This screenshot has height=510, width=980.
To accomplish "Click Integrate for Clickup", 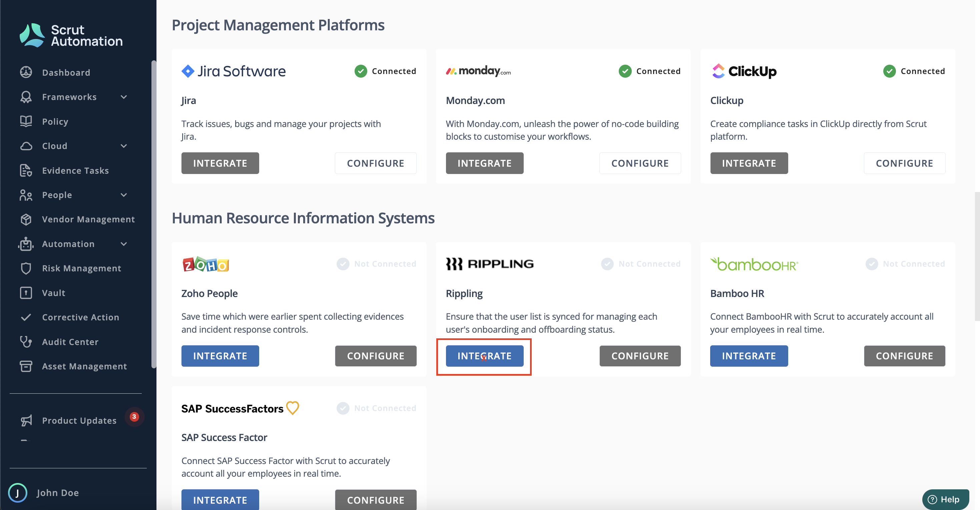I will [749, 163].
